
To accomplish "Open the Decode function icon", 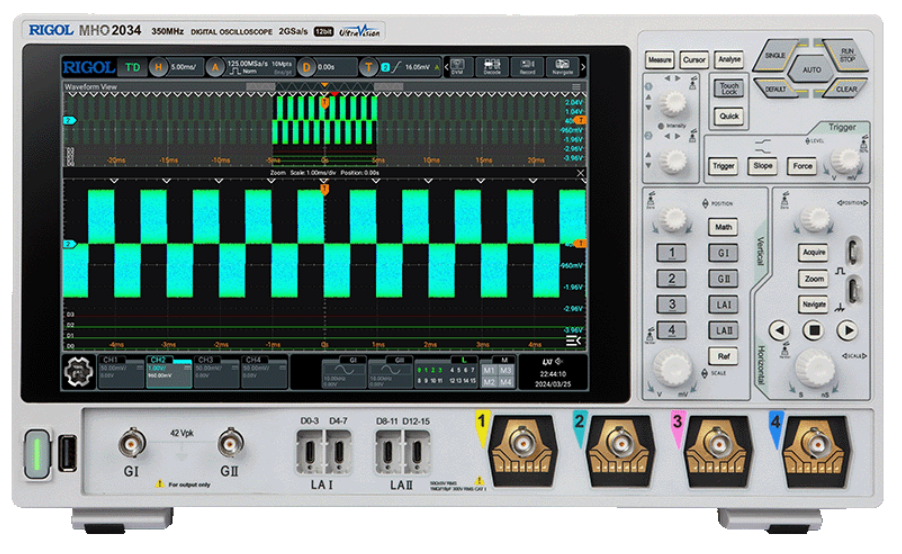I will coord(492,67).
